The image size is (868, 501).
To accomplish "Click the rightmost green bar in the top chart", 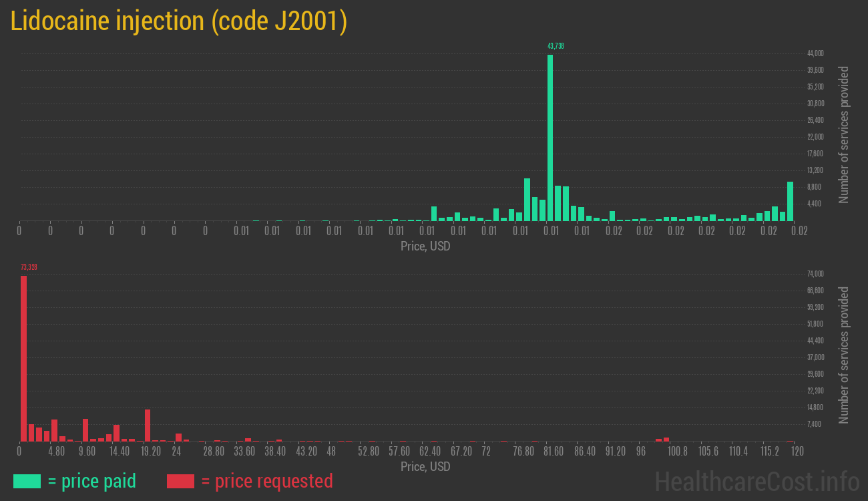I will [790, 201].
